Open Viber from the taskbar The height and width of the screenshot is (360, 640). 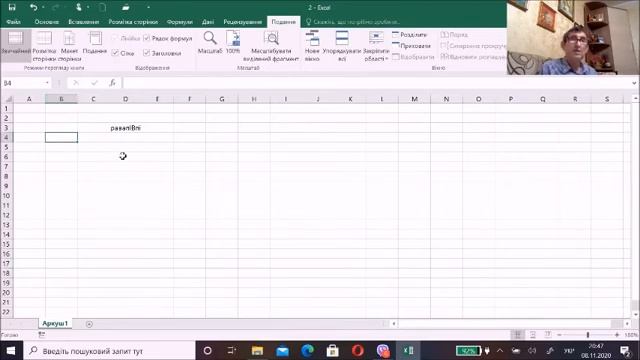(x=383, y=351)
